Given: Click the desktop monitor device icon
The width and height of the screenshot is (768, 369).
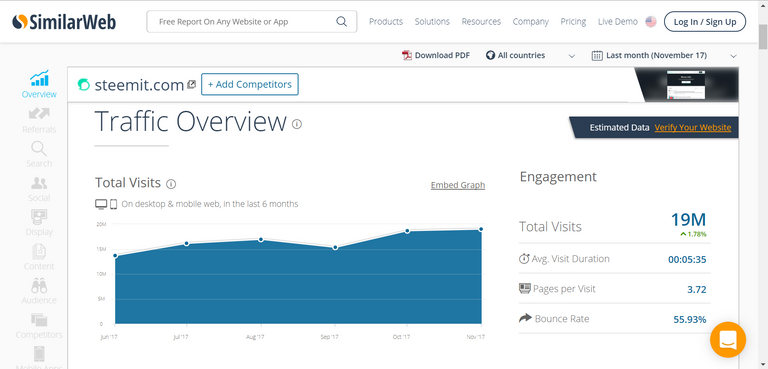Looking at the screenshot, I should click(x=101, y=204).
